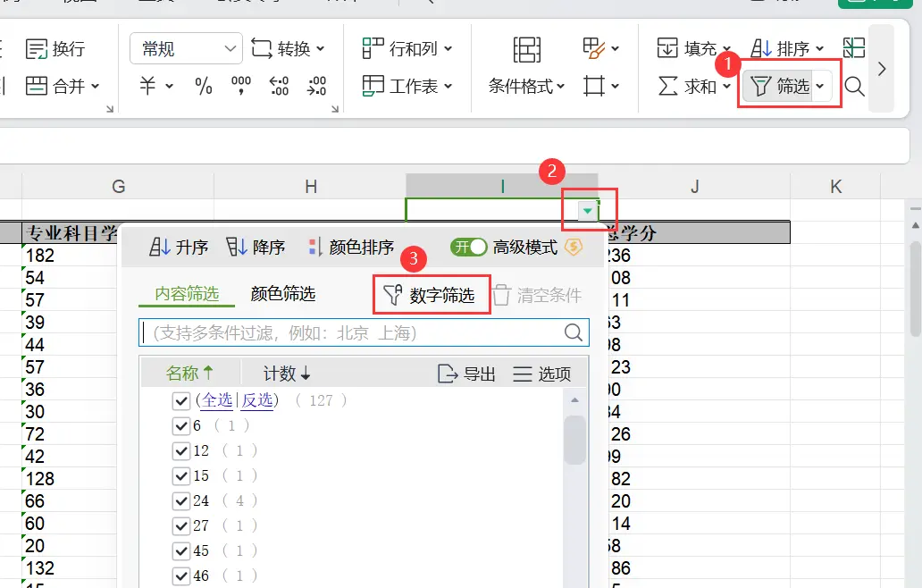Click the find magnifier icon in ribbon
Image resolution: width=922 pixels, height=588 pixels.
(854, 87)
